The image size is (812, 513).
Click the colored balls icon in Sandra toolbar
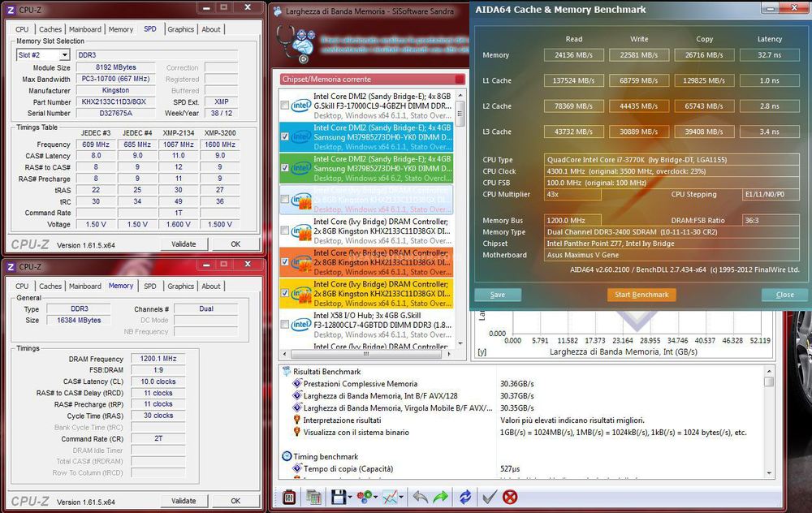(x=364, y=498)
